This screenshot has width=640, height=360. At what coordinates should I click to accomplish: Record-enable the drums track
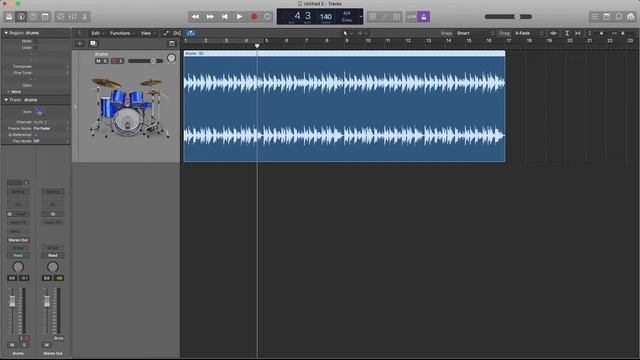coord(114,61)
